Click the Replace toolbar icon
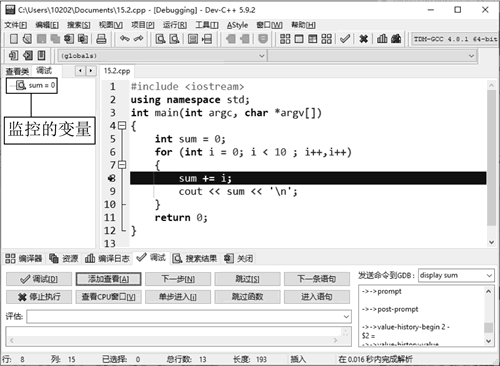The image size is (500, 366). coord(174,39)
